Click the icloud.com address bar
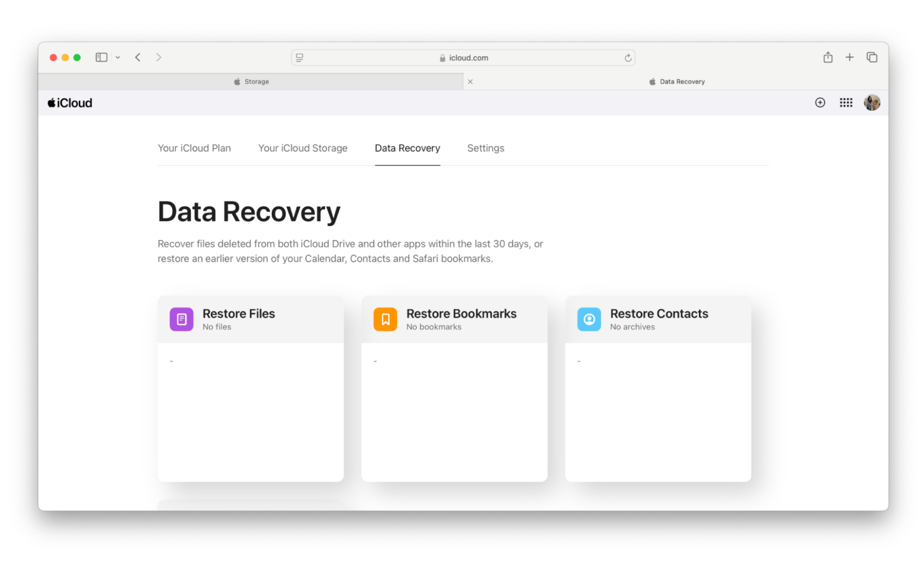Viewport: 924px width, 564px height. [463, 57]
